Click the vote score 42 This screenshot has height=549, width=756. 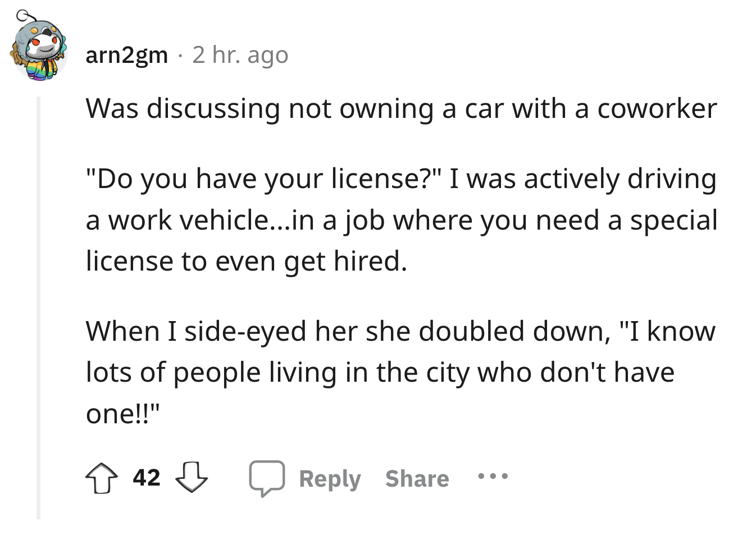coord(147,478)
